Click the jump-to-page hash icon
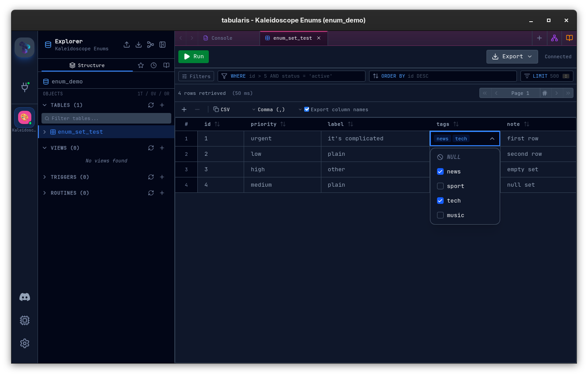 click(545, 93)
